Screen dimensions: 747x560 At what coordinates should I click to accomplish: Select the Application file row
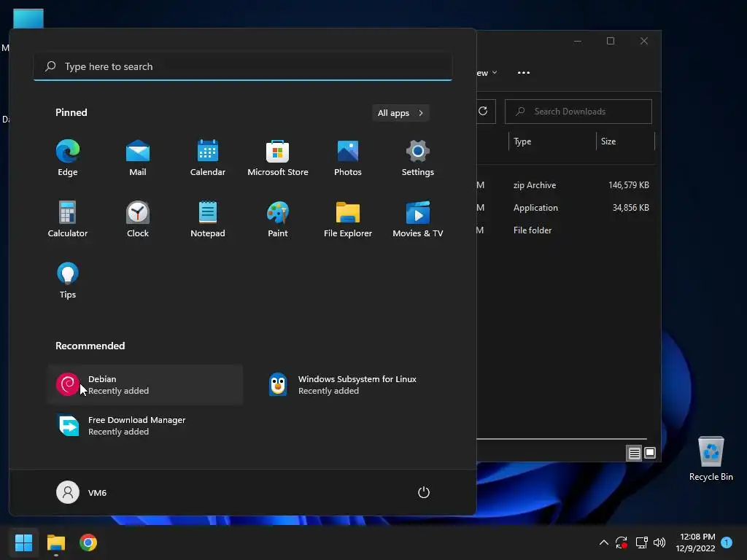pos(565,208)
